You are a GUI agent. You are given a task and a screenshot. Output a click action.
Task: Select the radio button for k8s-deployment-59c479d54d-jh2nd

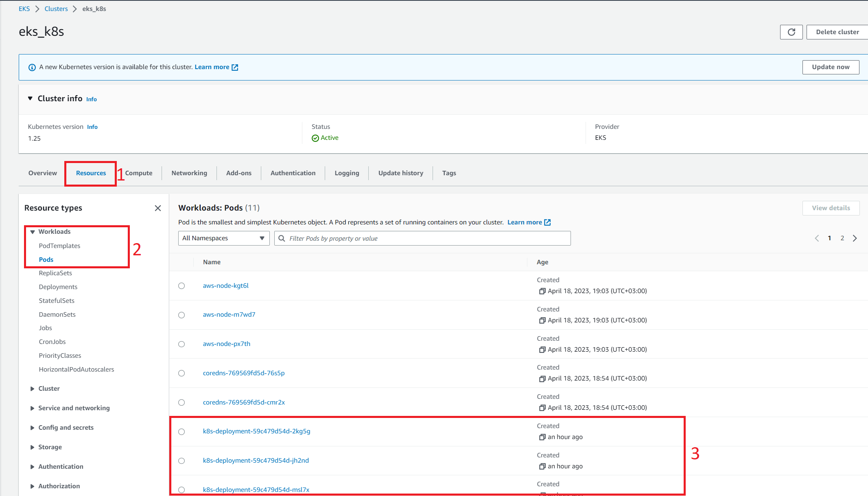(x=181, y=461)
